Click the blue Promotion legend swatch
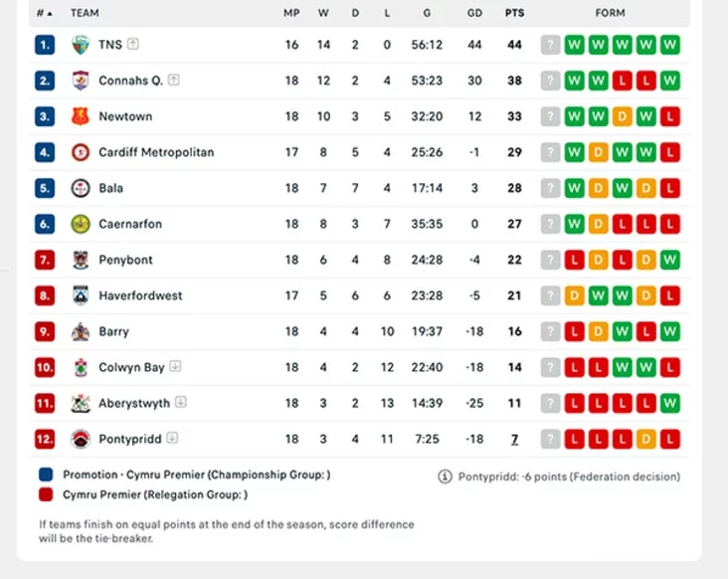 coord(45,476)
